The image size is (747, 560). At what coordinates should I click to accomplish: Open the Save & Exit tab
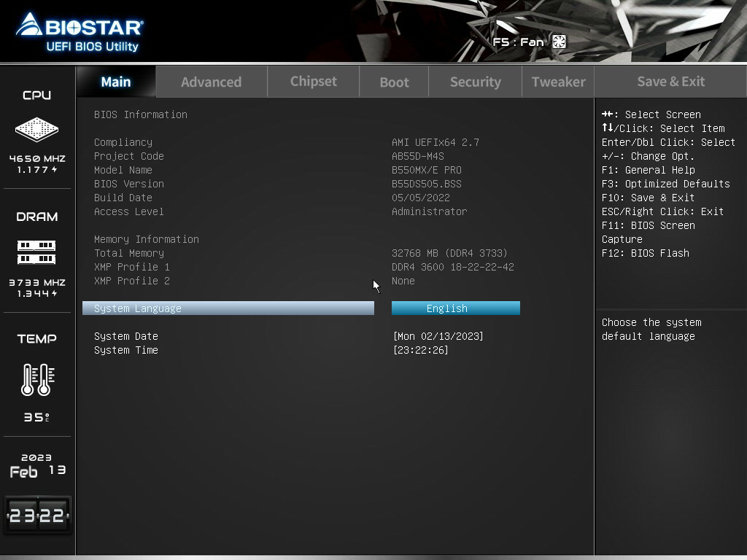[671, 82]
